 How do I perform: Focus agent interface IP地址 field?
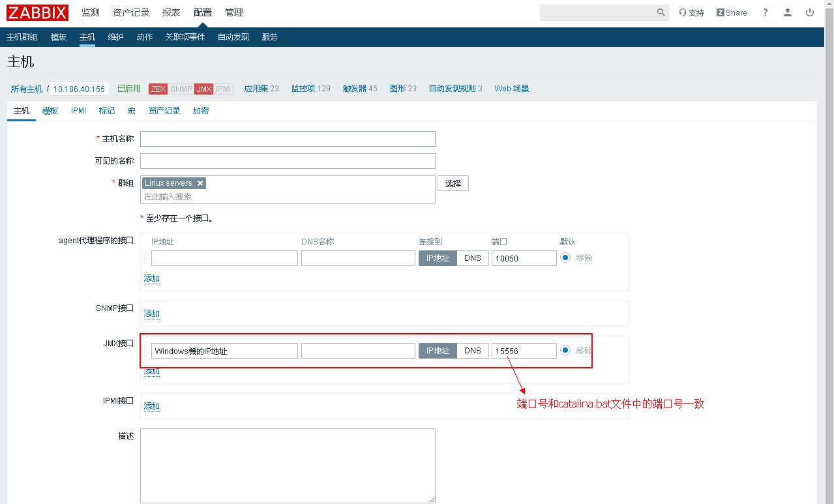pyautogui.click(x=224, y=258)
